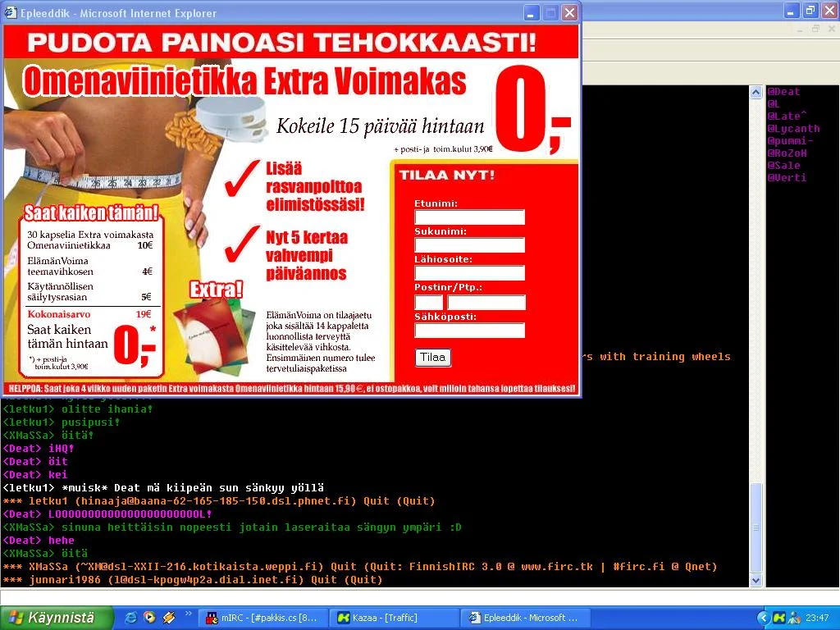Restore down the mIRC window

[x=810, y=10]
